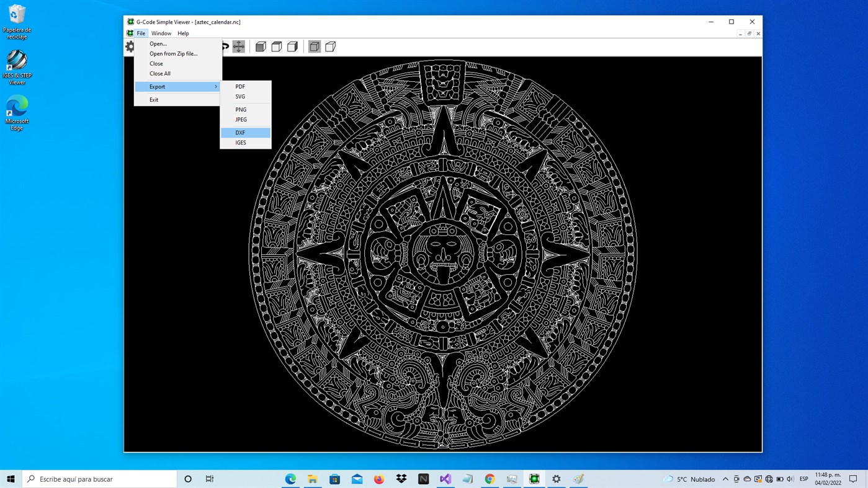Open Microsoft Edge from the taskbar

pos(290,478)
